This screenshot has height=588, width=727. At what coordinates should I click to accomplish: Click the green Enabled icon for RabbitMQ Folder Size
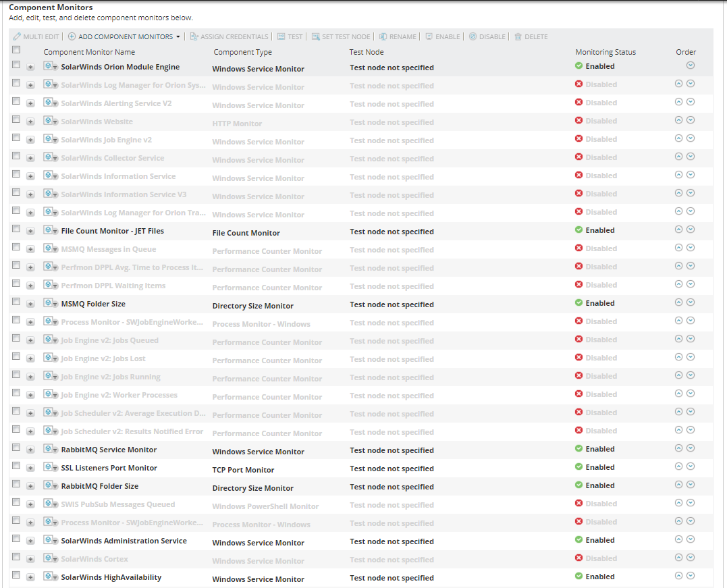[578, 485]
